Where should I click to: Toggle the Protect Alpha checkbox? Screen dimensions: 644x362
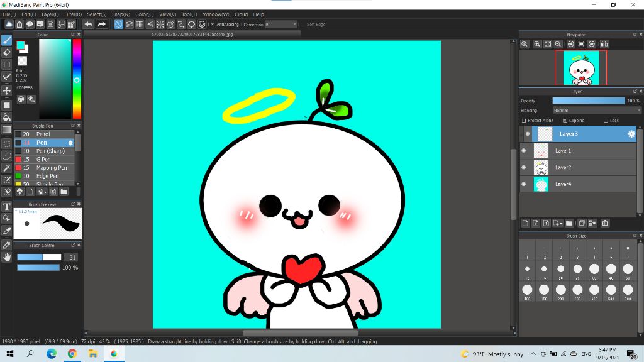524,121
